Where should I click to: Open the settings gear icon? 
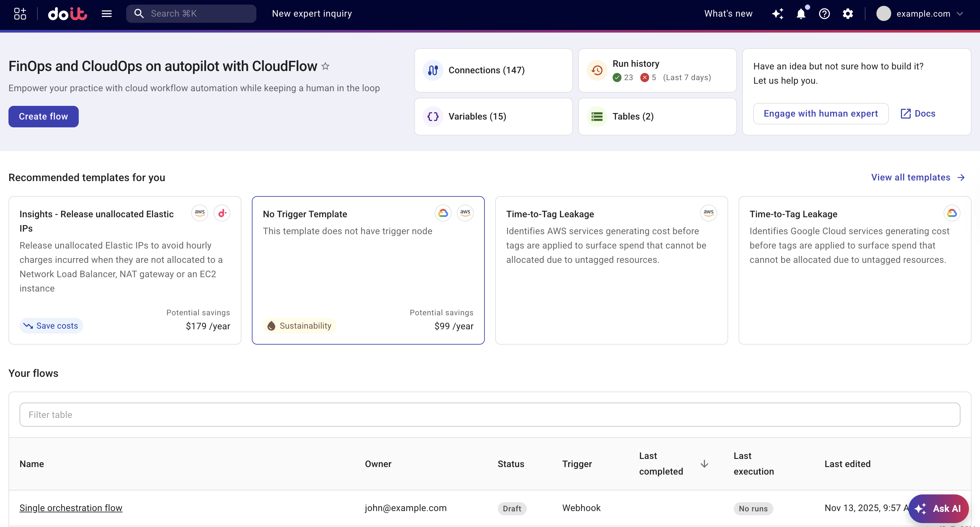coord(848,13)
